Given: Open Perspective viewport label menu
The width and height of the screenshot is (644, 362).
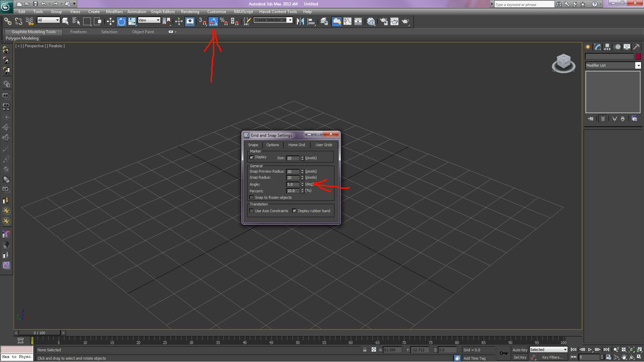Looking at the screenshot, I should tap(34, 46).
